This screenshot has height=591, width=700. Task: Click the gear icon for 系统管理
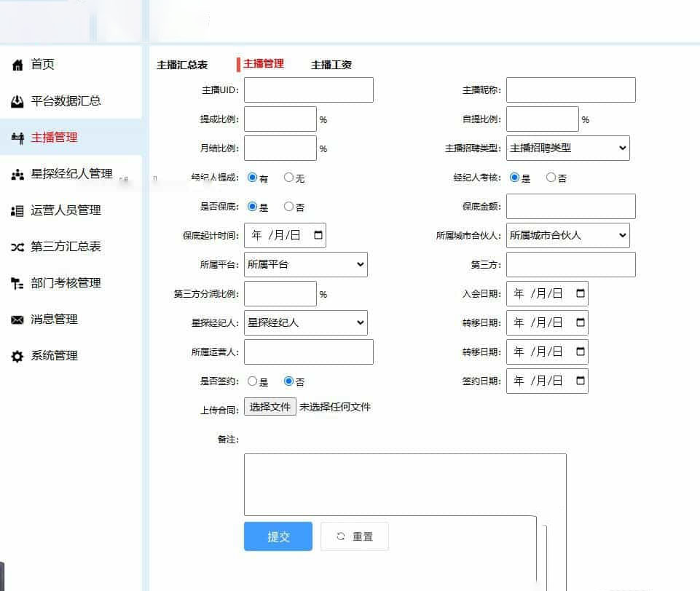pyautogui.click(x=17, y=357)
